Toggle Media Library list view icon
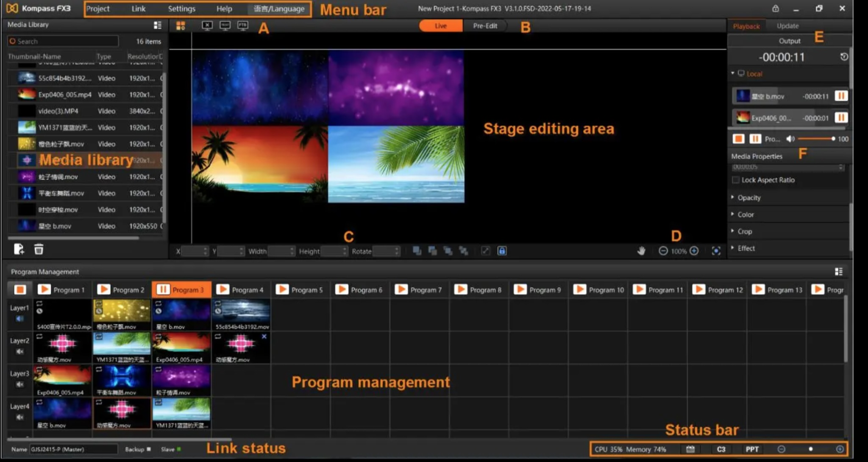This screenshot has height=462, width=868. click(x=158, y=25)
